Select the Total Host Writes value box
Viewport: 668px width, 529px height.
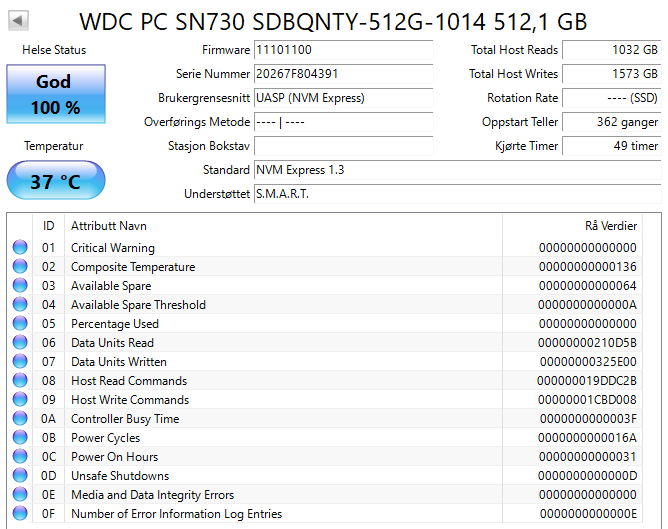pyautogui.click(x=611, y=74)
